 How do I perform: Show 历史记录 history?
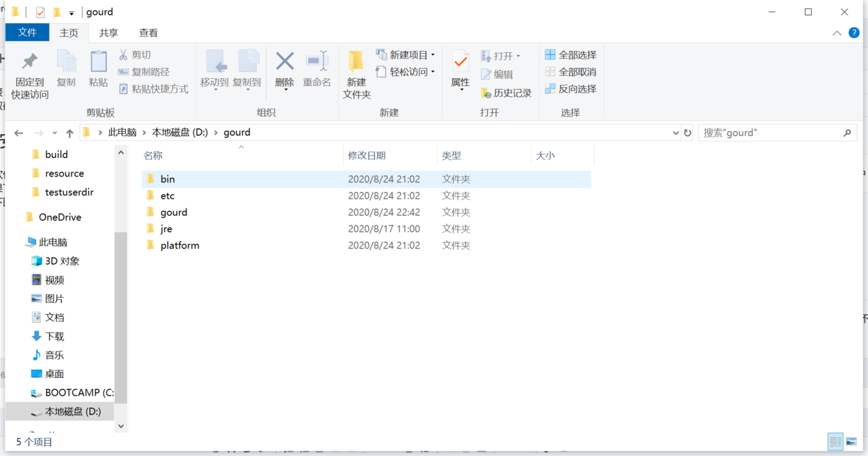(x=506, y=93)
